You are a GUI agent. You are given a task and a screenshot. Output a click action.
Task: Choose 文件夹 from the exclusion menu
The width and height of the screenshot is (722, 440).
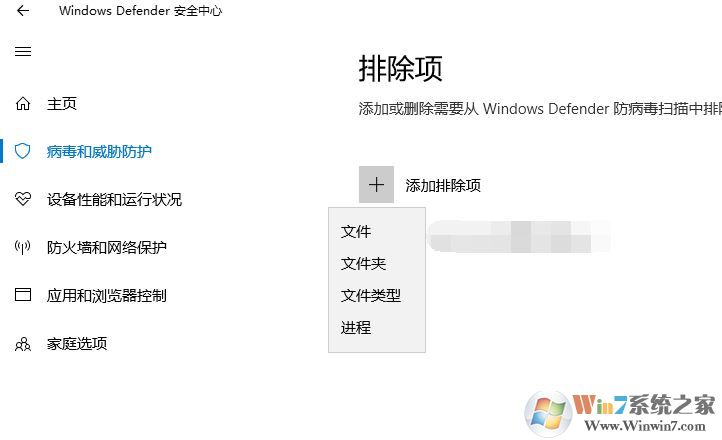(x=363, y=264)
